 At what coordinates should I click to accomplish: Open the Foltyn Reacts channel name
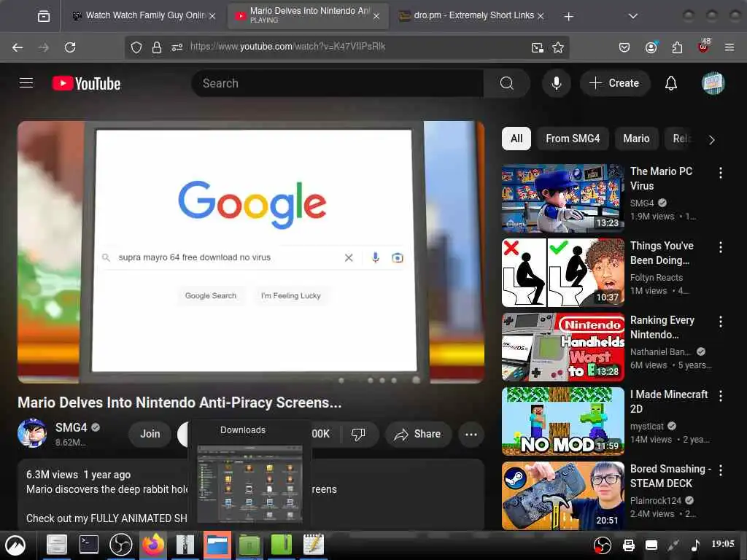[656, 277]
